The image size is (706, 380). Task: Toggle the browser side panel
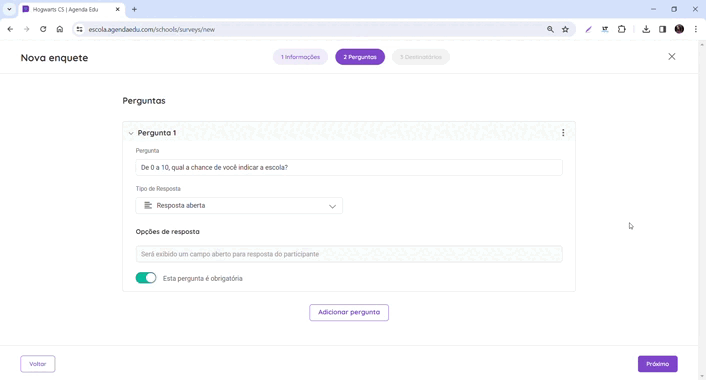pos(662,29)
